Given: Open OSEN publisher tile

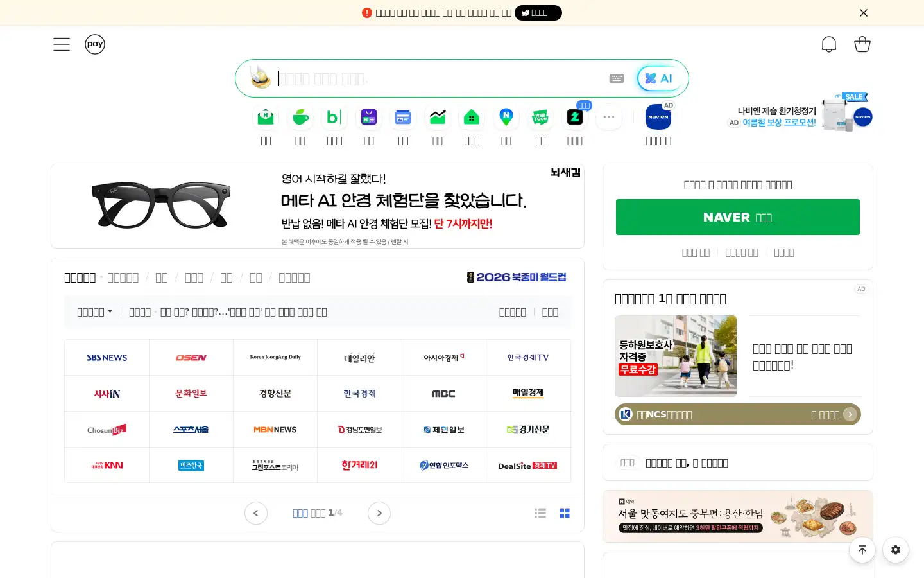Looking at the screenshot, I should (191, 358).
